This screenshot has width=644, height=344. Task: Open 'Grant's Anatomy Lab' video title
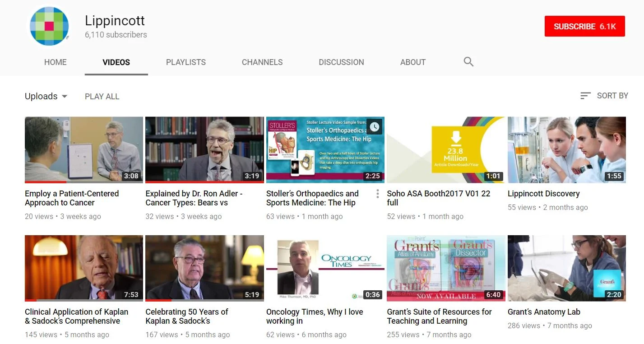(544, 312)
